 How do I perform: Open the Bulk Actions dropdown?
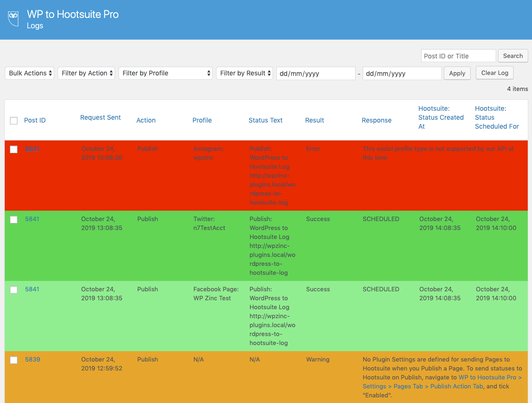click(29, 73)
